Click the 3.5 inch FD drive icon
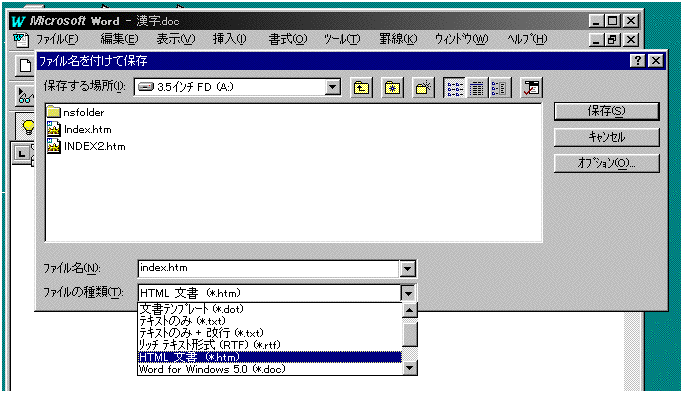The height and width of the screenshot is (395, 685). (x=146, y=87)
